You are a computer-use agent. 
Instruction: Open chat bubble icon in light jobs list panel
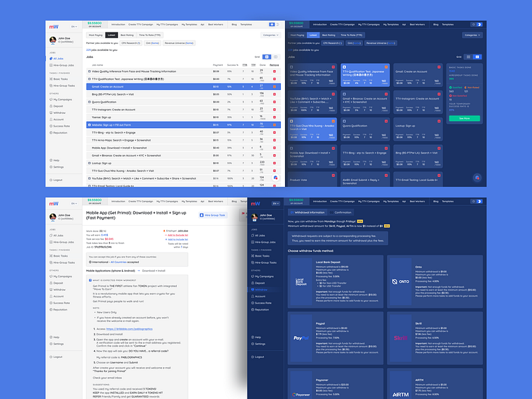[x=275, y=178]
